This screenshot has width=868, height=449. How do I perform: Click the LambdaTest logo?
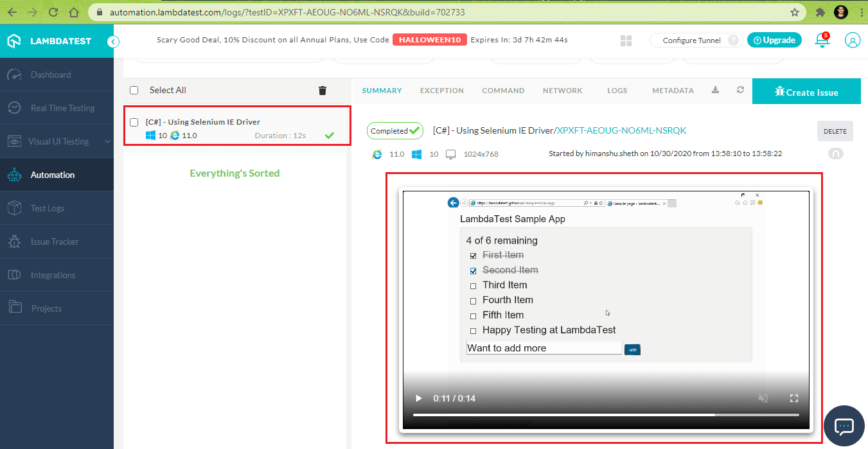[49, 41]
